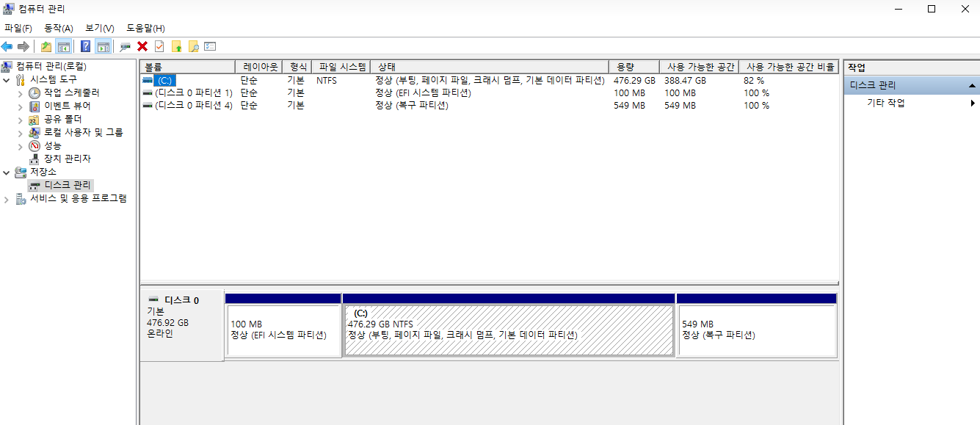
Task: Click the 로컬 사용자 및 그룹 people icon
Action: point(35,132)
